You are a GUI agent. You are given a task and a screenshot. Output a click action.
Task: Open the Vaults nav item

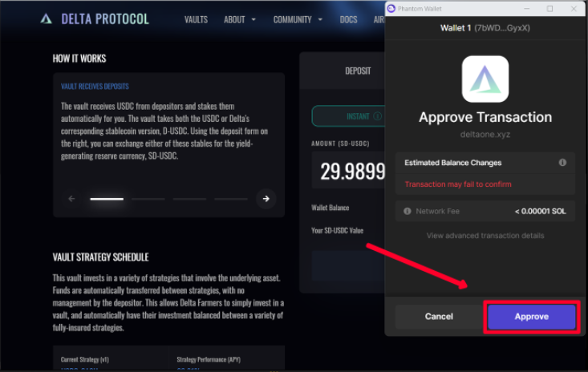(196, 19)
